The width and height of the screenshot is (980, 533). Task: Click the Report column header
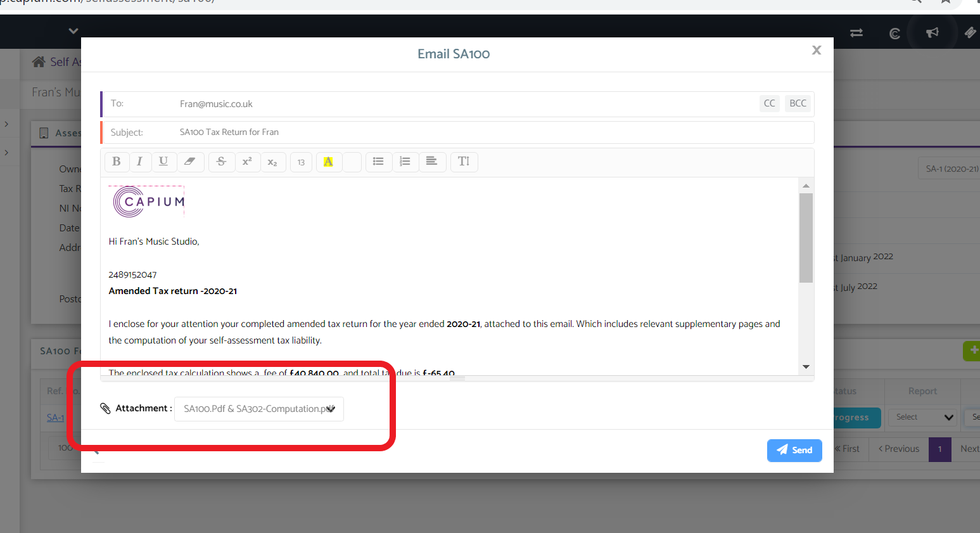tap(922, 391)
